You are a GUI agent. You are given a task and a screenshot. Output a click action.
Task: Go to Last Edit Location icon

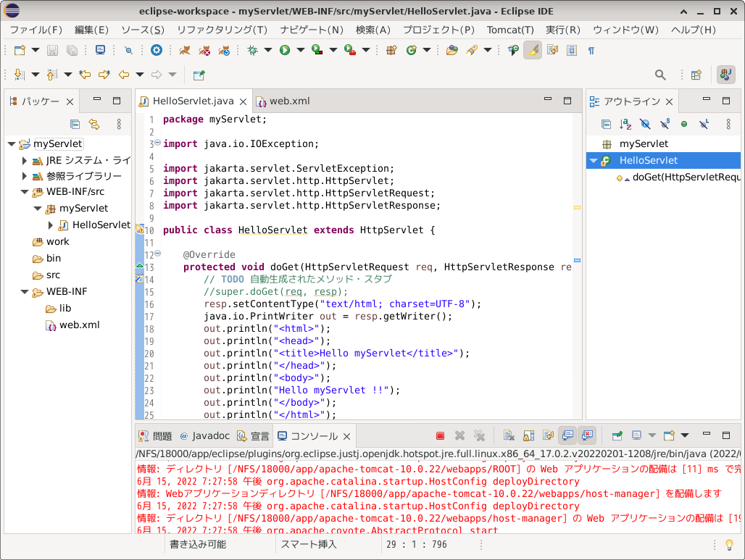(x=85, y=75)
